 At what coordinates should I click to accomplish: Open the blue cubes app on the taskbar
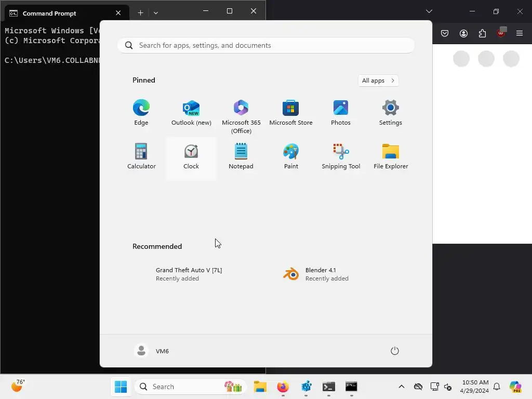[x=306, y=387]
